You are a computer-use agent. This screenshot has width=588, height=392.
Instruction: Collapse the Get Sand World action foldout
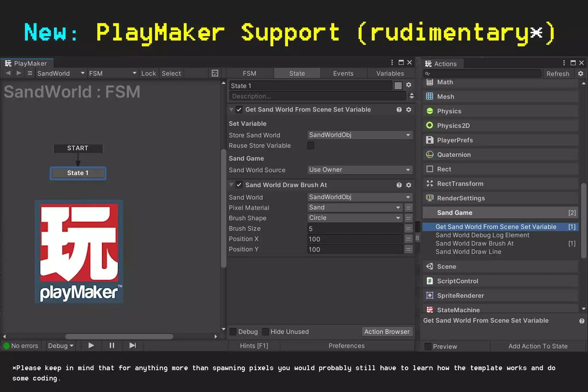tap(231, 109)
